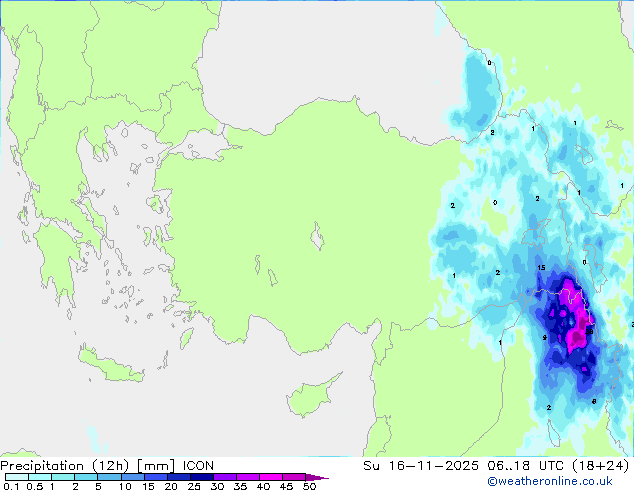The image size is (634, 490).
Task: Open the weatheronline.co.uk copyright link
Action: pyautogui.click(x=550, y=481)
